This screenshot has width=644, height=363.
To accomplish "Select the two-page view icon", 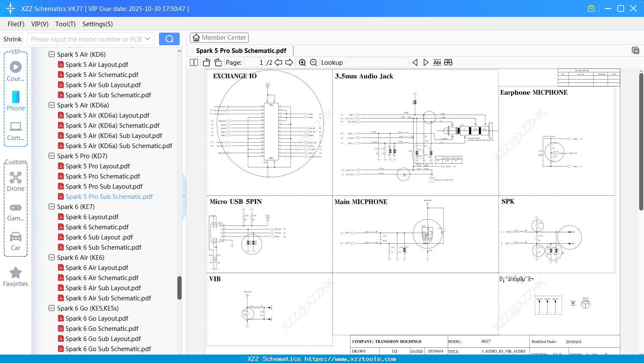I will tap(193, 62).
